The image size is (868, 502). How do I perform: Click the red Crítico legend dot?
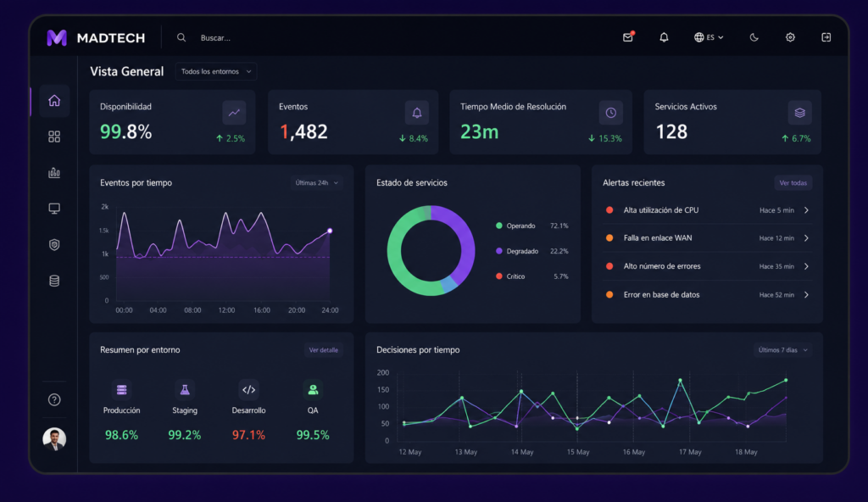pos(498,276)
